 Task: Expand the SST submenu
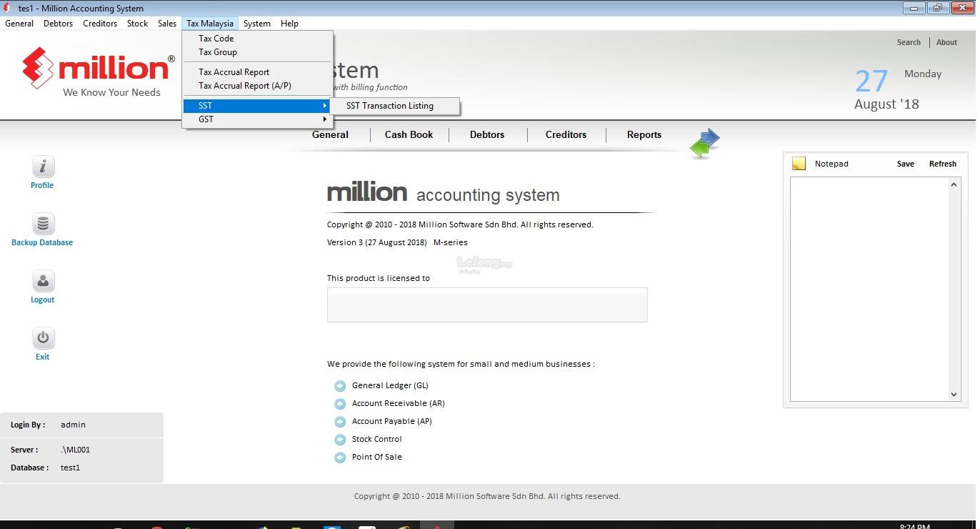(258, 106)
